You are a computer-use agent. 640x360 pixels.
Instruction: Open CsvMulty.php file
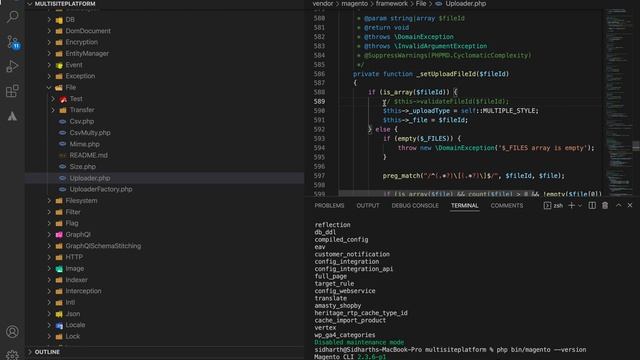90,133
